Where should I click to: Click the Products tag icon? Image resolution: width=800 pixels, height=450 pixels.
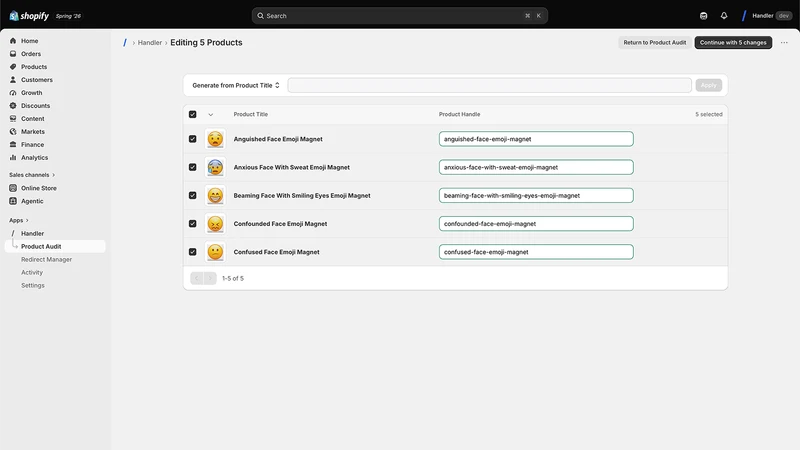[13, 67]
